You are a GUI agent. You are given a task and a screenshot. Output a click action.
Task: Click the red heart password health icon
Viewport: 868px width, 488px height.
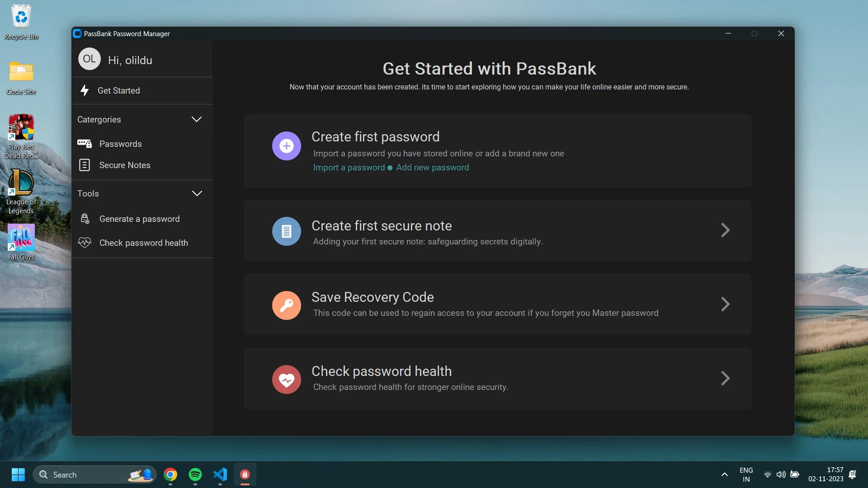coord(286,380)
